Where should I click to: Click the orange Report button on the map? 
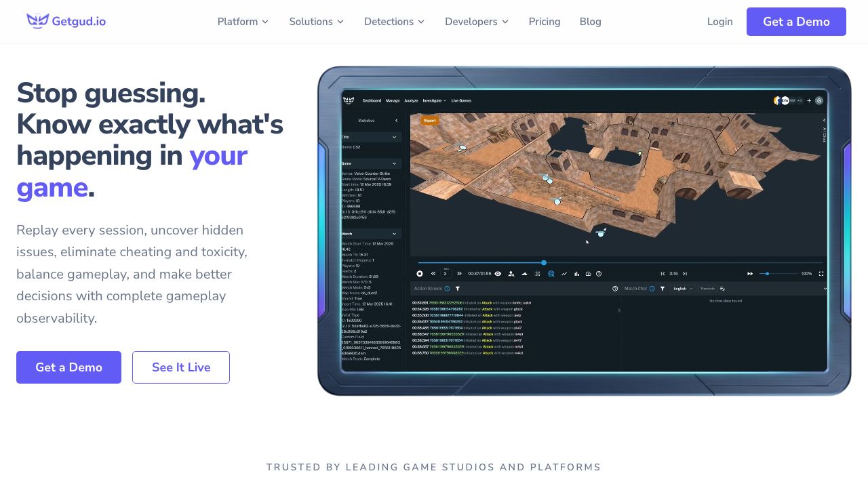pyautogui.click(x=429, y=121)
